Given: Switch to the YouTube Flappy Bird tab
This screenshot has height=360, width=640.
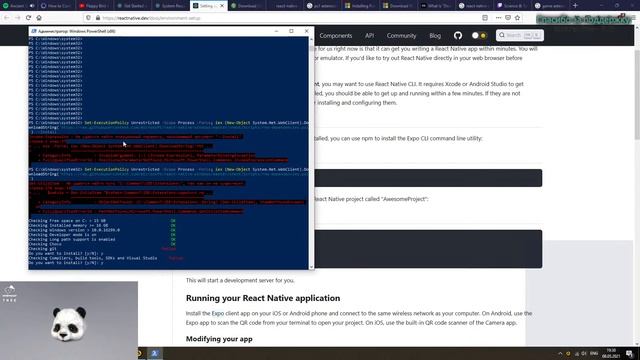Looking at the screenshot, I should (94, 6).
